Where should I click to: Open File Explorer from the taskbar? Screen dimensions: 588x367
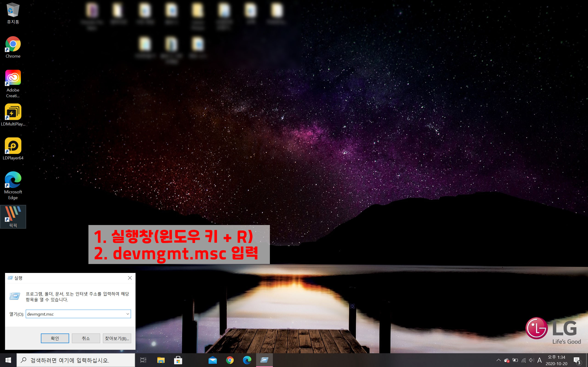[161, 360]
